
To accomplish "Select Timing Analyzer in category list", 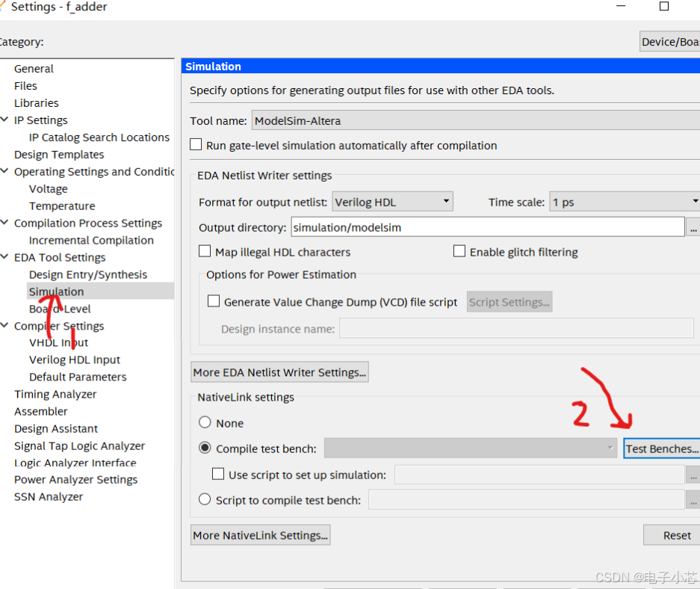I will point(55,394).
